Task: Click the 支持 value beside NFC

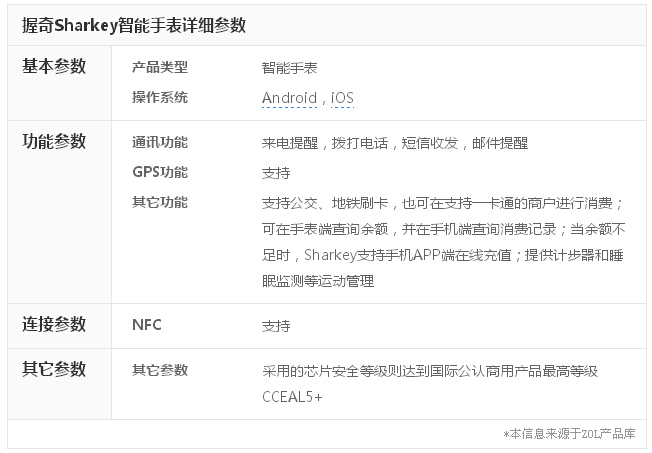Action: coord(276,326)
